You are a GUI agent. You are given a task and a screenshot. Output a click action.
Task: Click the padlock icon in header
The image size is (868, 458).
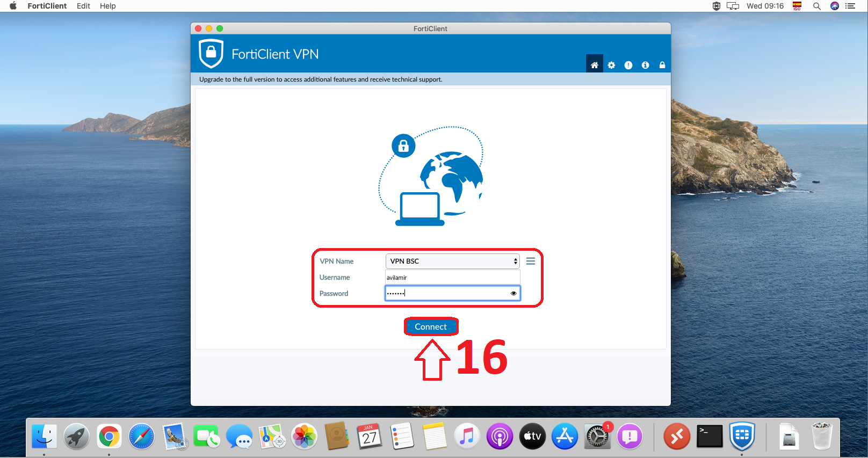(x=662, y=65)
